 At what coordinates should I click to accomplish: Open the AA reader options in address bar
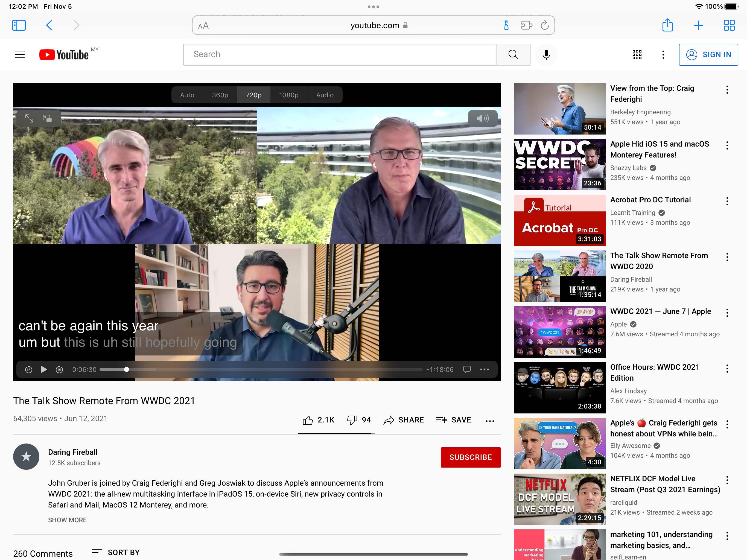203,26
